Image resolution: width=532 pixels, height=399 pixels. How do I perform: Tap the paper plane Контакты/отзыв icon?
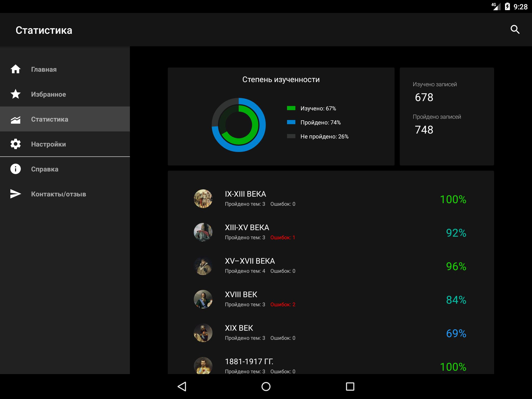pyautogui.click(x=16, y=194)
